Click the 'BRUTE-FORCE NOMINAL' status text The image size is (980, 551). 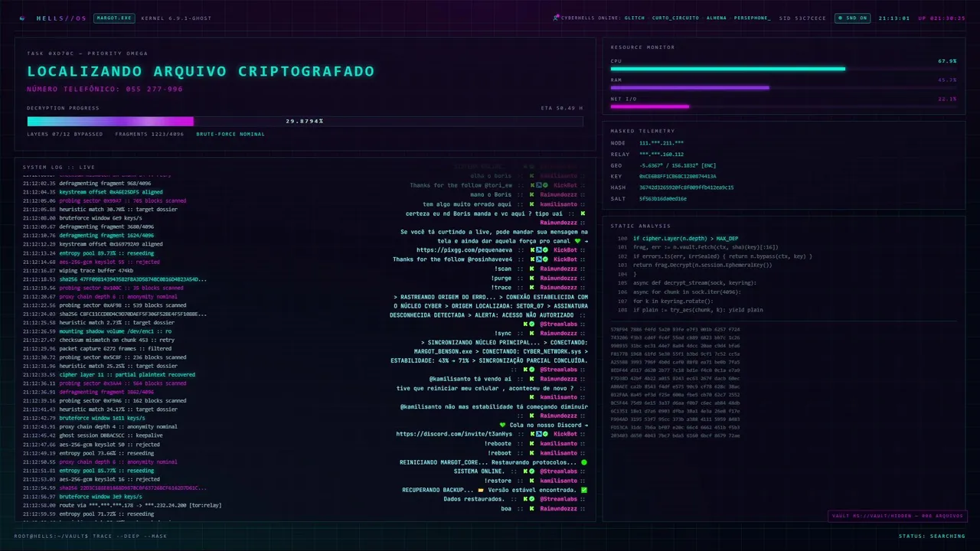230,134
